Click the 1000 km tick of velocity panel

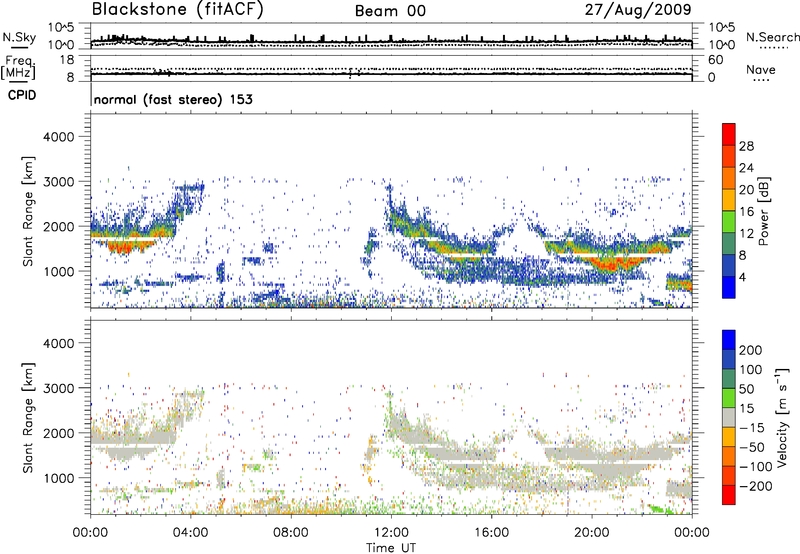(x=59, y=478)
